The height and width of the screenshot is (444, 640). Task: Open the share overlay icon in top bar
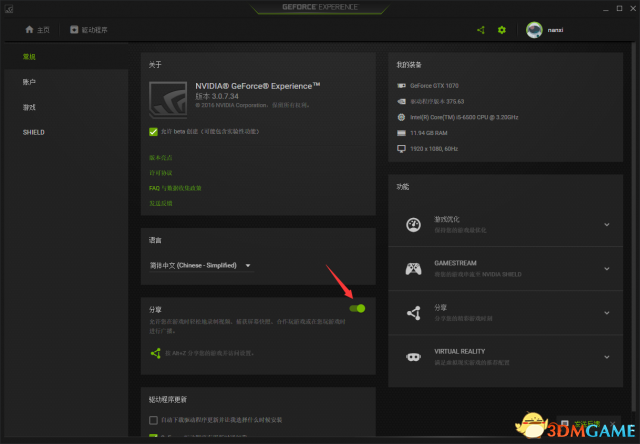481,30
